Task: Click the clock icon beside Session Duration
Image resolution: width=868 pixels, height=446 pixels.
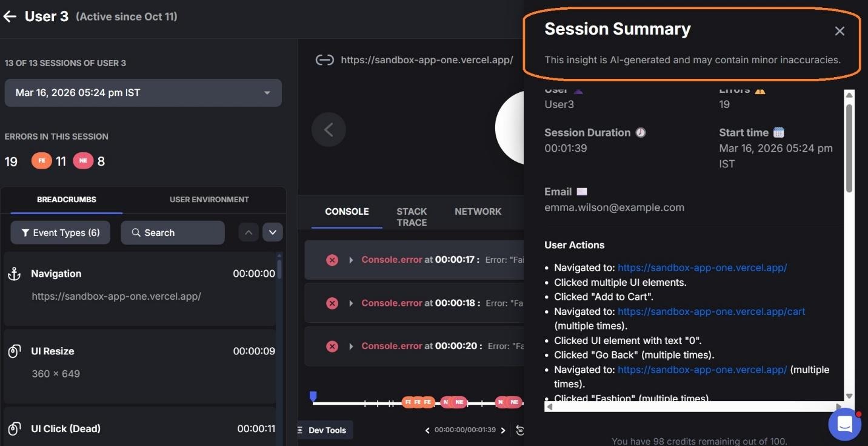Action: click(641, 132)
